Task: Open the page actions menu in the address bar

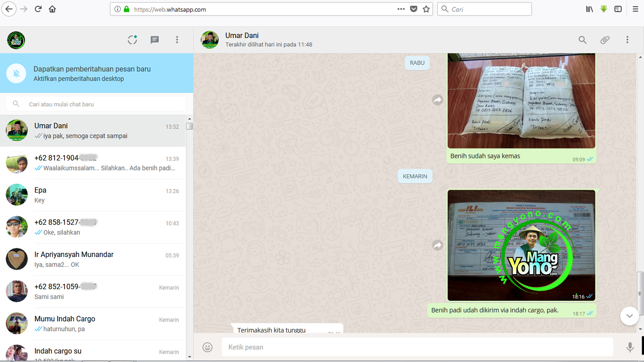Action: pyautogui.click(x=401, y=9)
